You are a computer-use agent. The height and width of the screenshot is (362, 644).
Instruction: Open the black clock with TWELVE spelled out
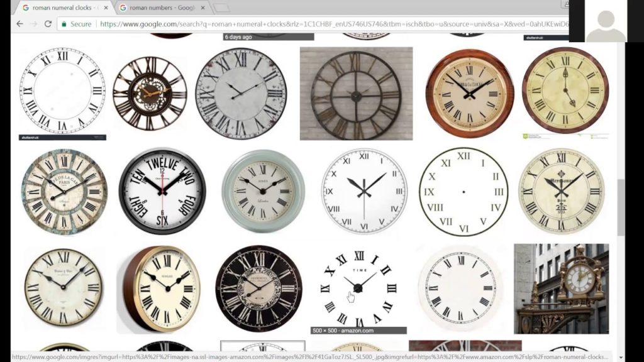pos(162,191)
